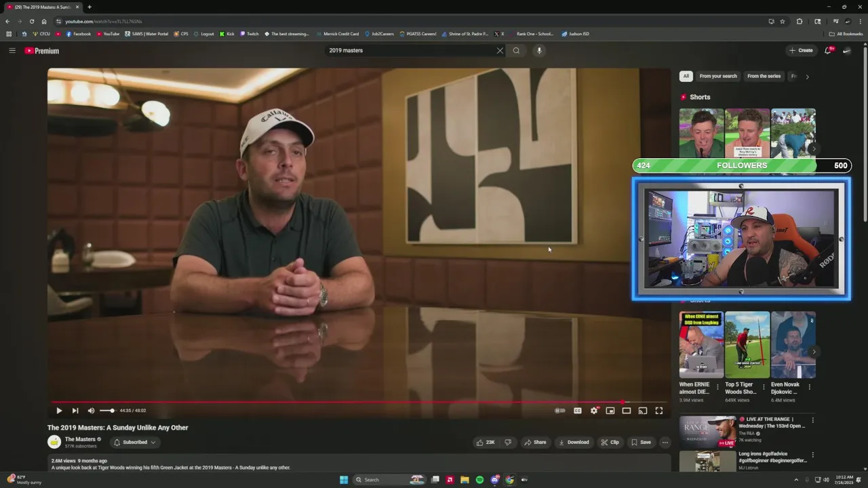Open Even Novak Djokovic short thumbnail
The image size is (868, 488).
point(793,344)
